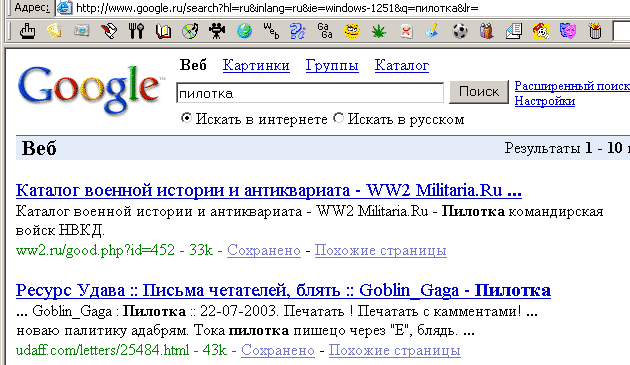Click the Поиск button

click(479, 92)
